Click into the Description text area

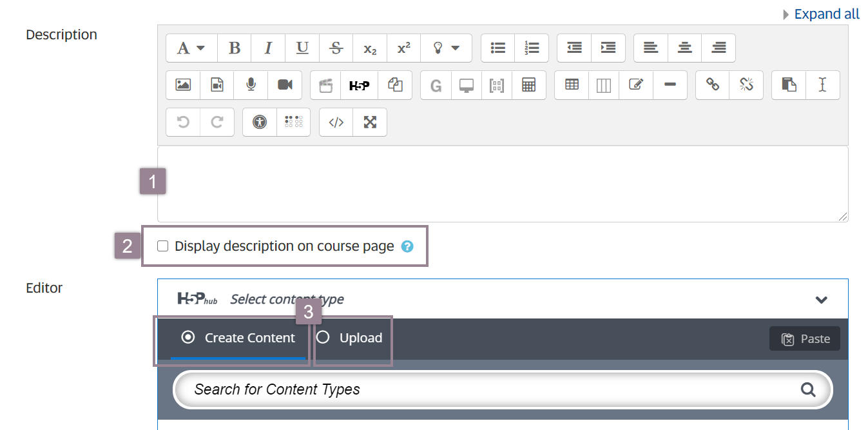pos(503,184)
